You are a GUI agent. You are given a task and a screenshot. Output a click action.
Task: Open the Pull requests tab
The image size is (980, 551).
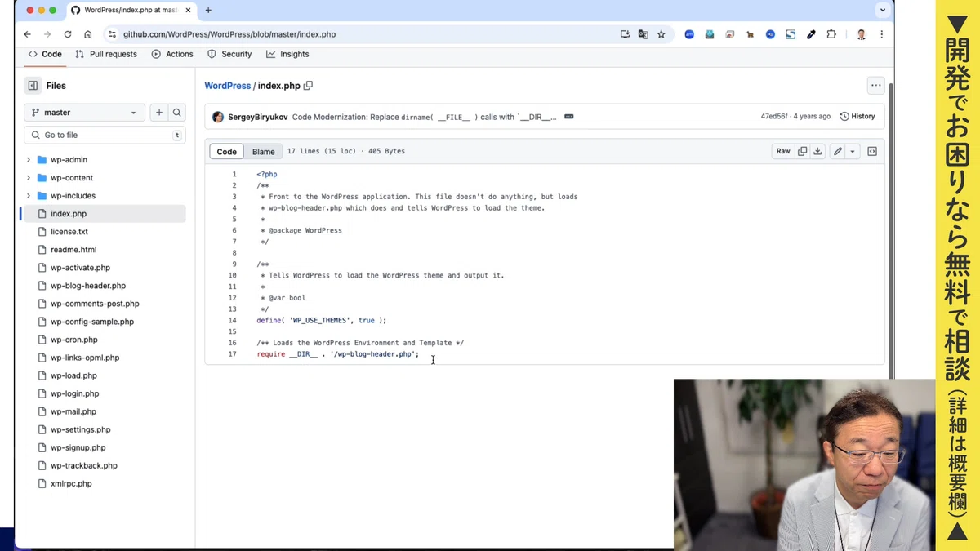click(106, 54)
